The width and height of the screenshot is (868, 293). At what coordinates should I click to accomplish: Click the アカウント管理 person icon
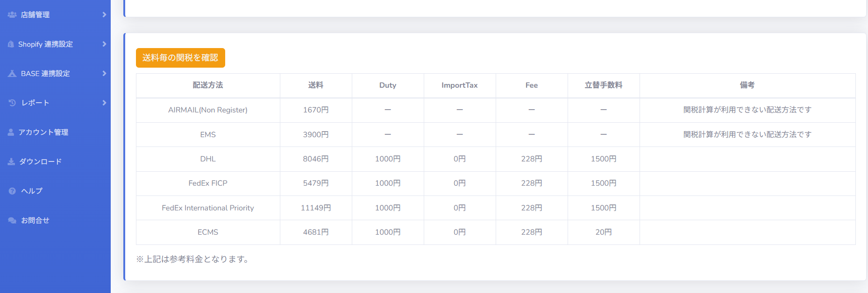[x=11, y=133]
